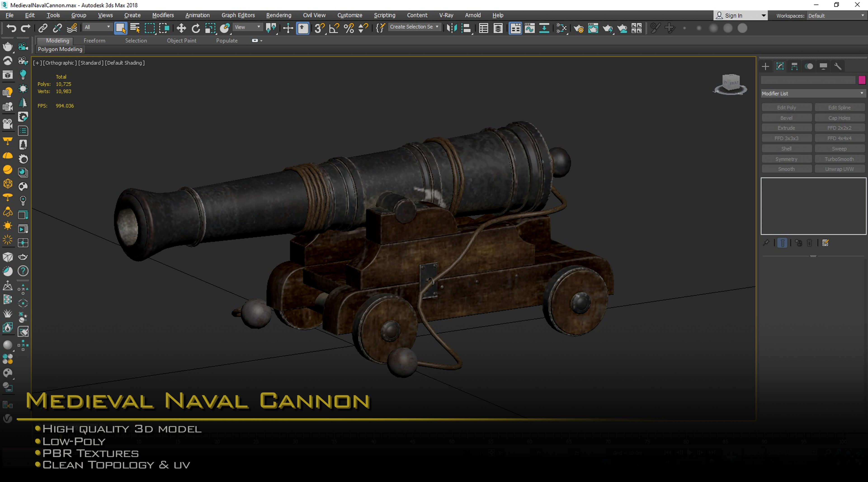This screenshot has height=482, width=868.
Task: Click the Mirror tool icon
Action: click(452, 28)
